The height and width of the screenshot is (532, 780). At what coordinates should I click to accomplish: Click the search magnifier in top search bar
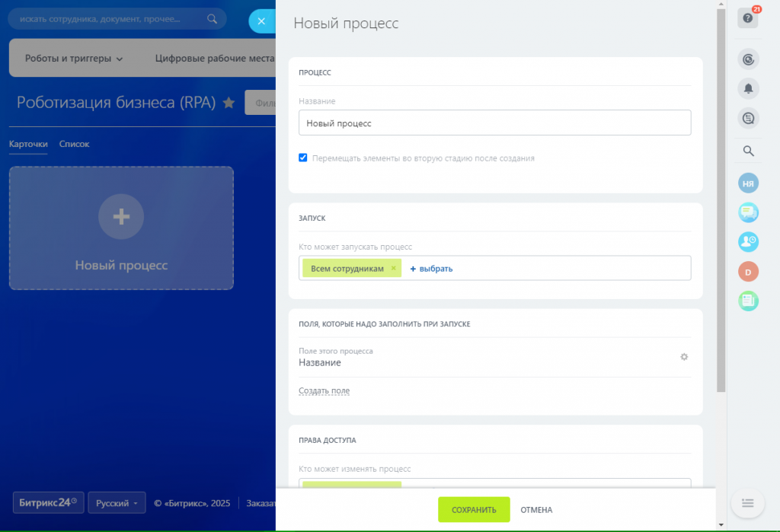pyautogui.click(x=212, y=19)
